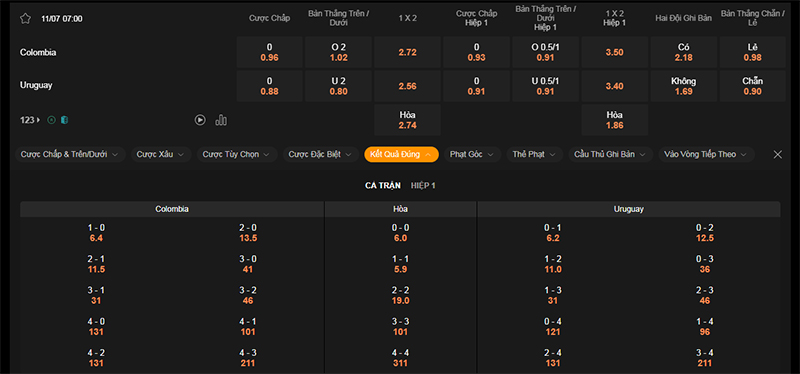Choose Uruguay score 0 - 1 at 6.2
This screenshot has width=800, height=374.
(x=553, y=233)
